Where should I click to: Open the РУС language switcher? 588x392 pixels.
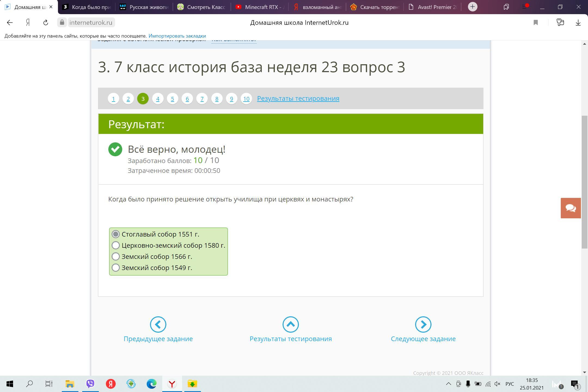[509, 384]
